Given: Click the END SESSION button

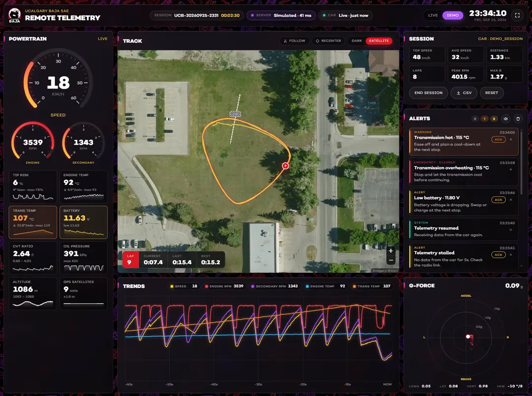Looking at the screenshot, I should coord(428,93).
